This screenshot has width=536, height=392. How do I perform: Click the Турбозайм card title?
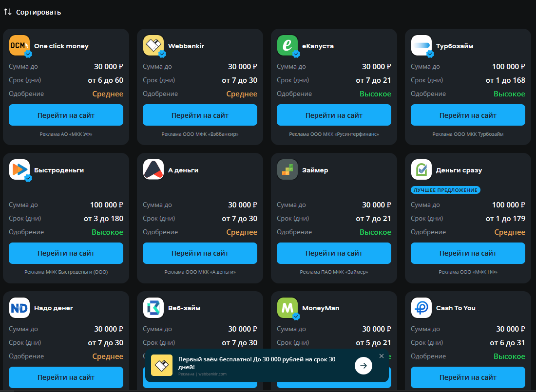pyautogui.click(x=455, y=46)
